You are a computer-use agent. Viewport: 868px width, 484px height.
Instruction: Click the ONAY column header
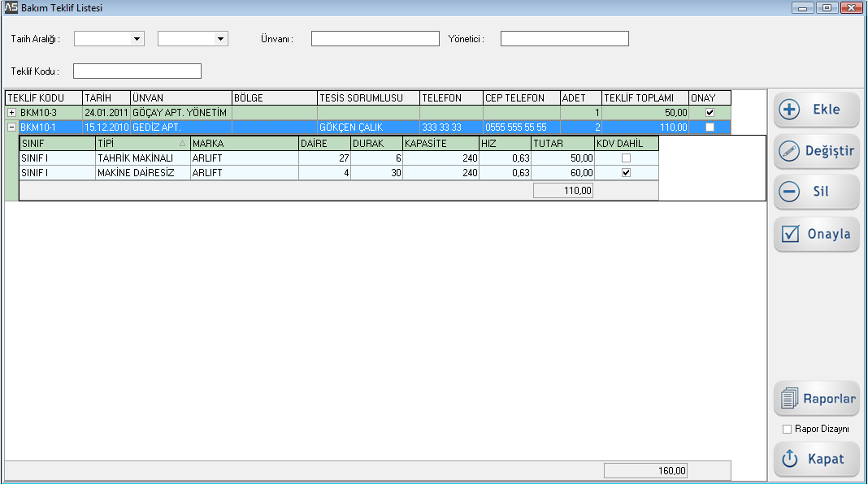(x=710, y=98)
